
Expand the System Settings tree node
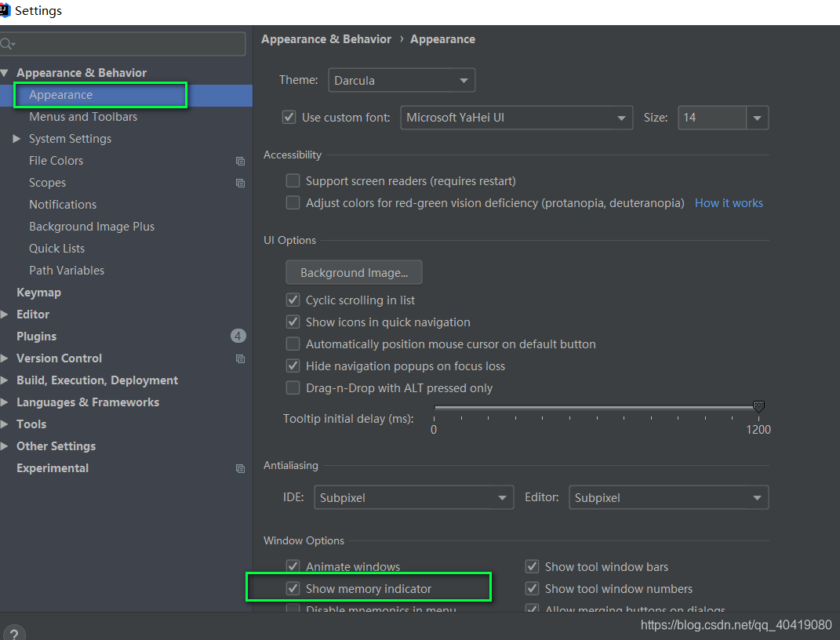click(16, 139)
